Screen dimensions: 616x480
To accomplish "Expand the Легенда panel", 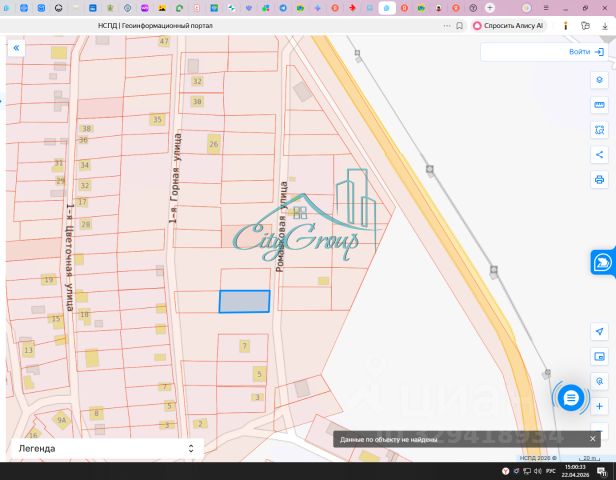I will pyautogui.click(x=108, y=449).
